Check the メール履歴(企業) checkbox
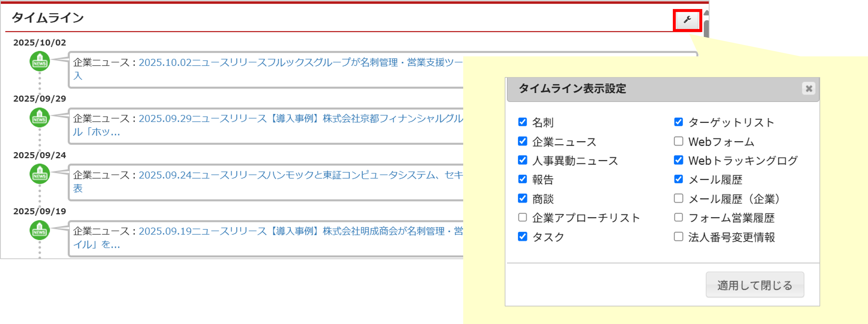Viewport: 868px width, 324px height. tap(678, 198)
